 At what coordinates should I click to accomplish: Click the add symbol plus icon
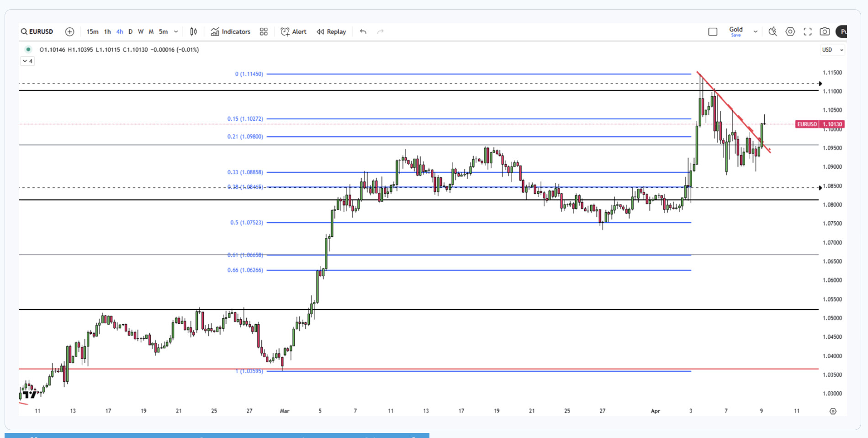(x=69, y=32)
